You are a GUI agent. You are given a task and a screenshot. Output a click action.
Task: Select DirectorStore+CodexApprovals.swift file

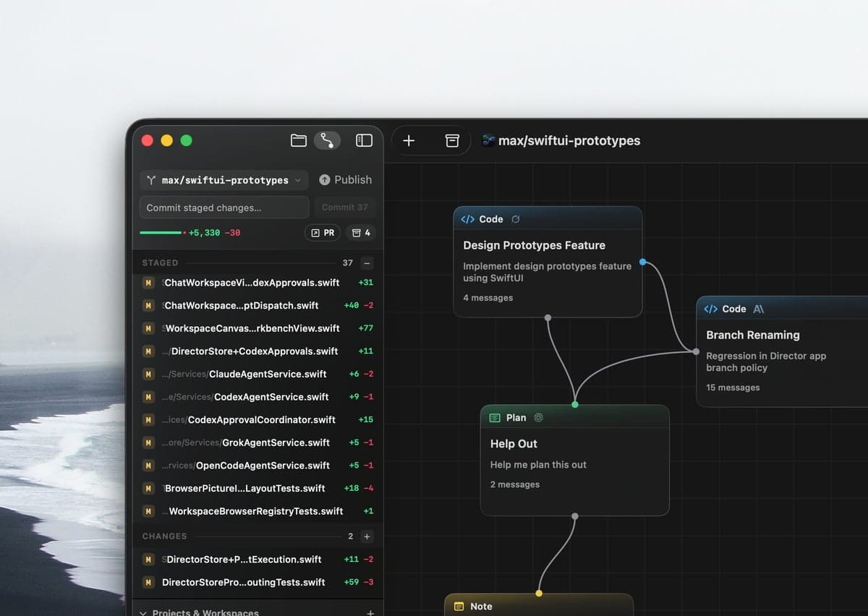point(258,351)
